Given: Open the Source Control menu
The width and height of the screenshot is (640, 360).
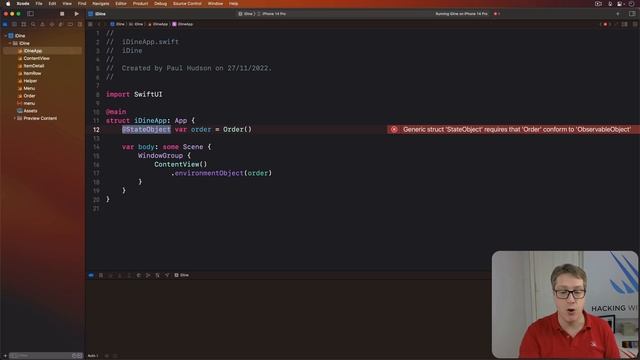Looking at the screenshot, I should click(x=187, y=4).
